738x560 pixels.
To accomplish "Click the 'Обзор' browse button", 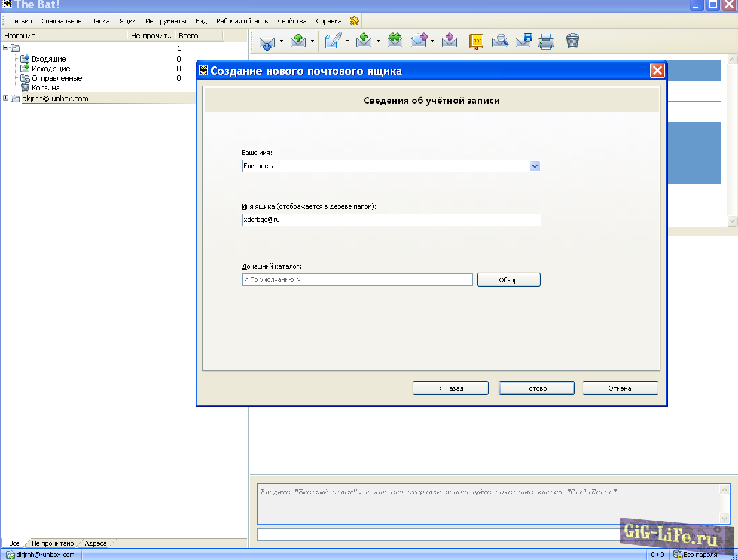I will tap(508, 280).
